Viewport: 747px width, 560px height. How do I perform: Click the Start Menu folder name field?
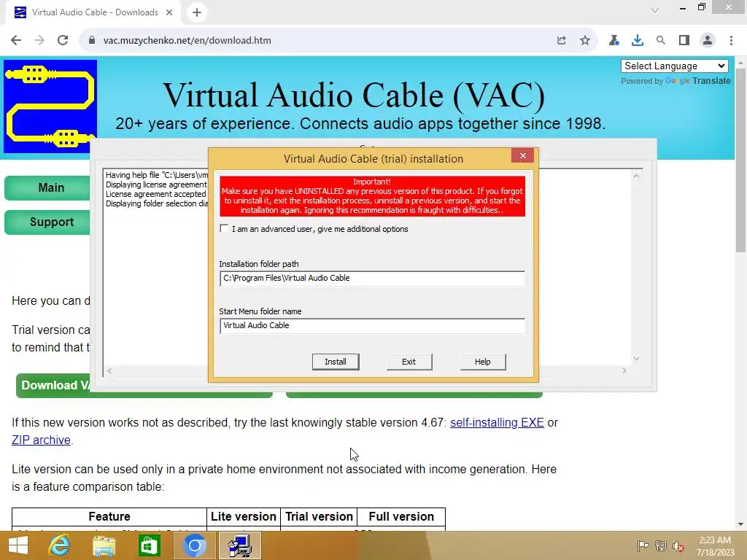[372, 326]
